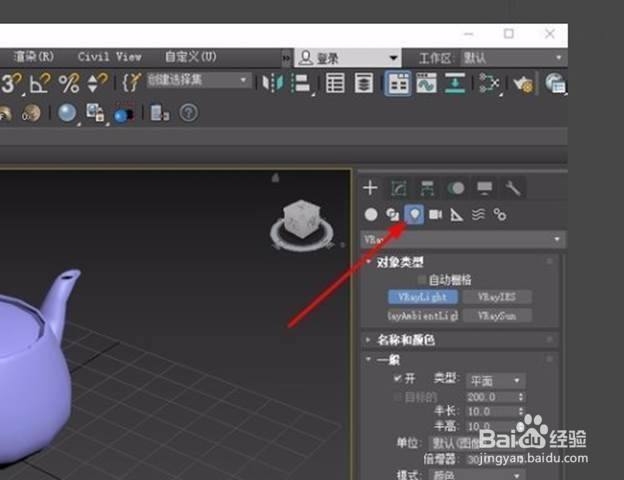Toggle the Spinner Snap icon
The height and width of the screenshot is (480, 624).
click(x=97, y=83)
